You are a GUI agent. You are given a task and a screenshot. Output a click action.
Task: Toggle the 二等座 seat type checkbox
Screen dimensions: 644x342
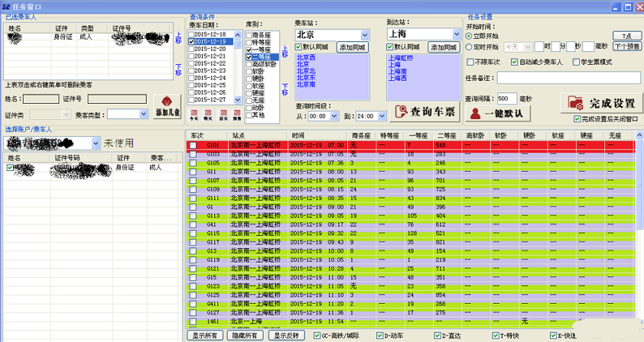point(249,57)
